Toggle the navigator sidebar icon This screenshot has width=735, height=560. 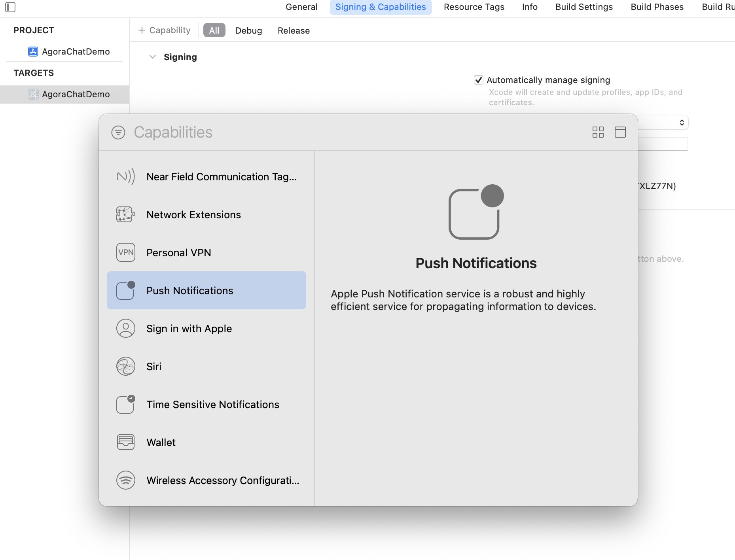coord(10,7)
